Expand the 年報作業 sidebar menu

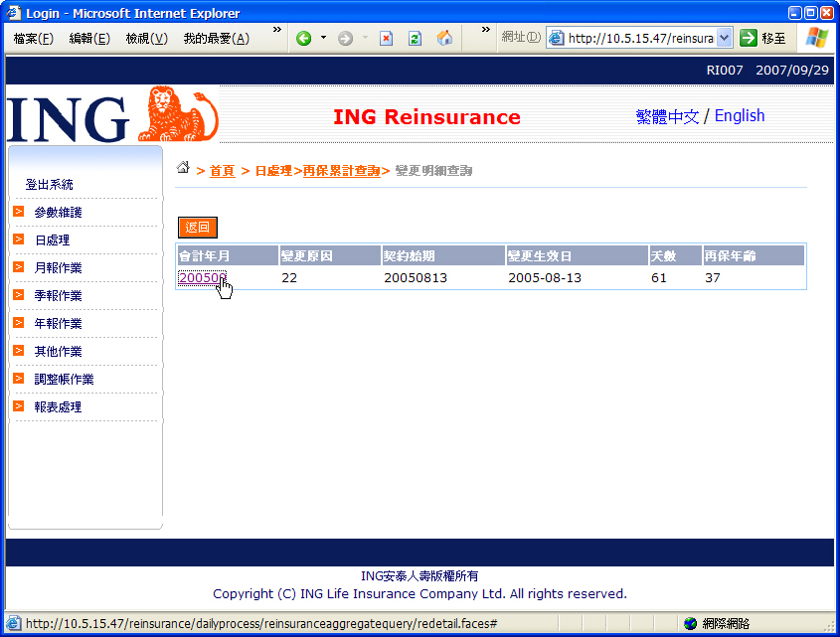(58, 324)
